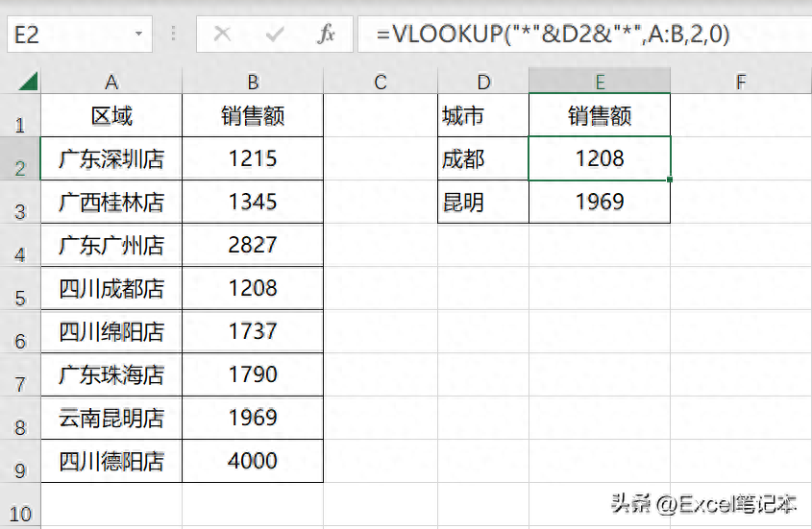Select row 1 header
Screen dimensions: 812x529
coord(19,115)
